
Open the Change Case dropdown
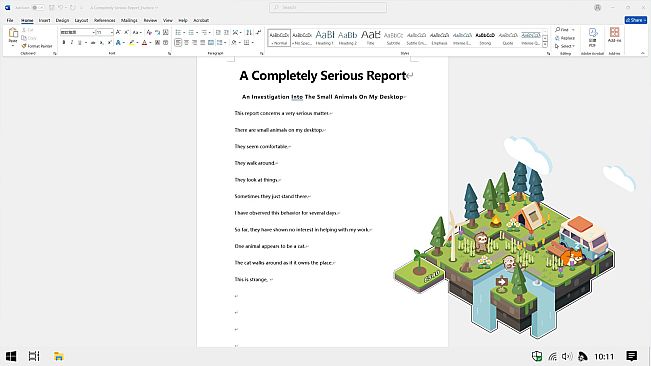click(x=137, y=32)
